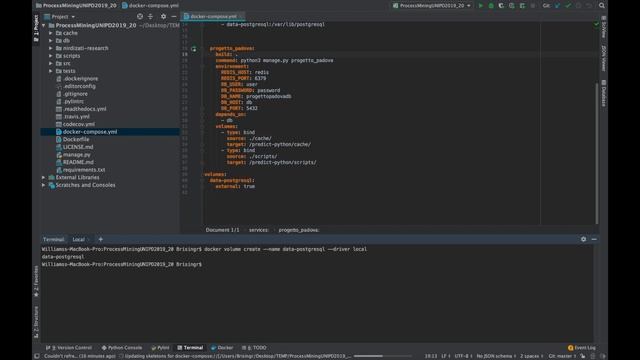Collapse the ProcessMiningUNIPD2019_20 root node

pos(44,25)
